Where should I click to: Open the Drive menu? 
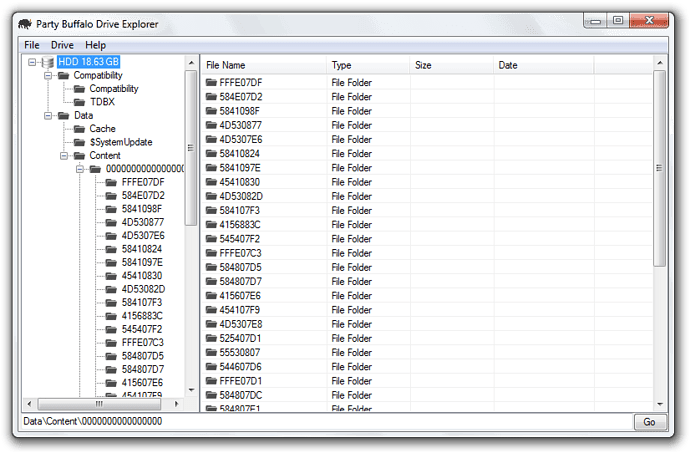(x=62, y=45)
